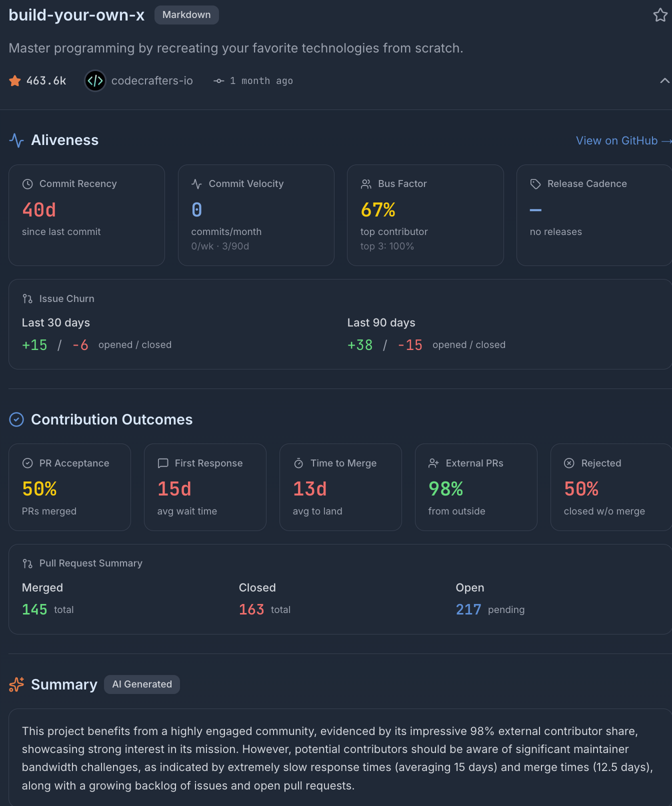Click the Time to Merge stopwatch icon

[298, 463]
